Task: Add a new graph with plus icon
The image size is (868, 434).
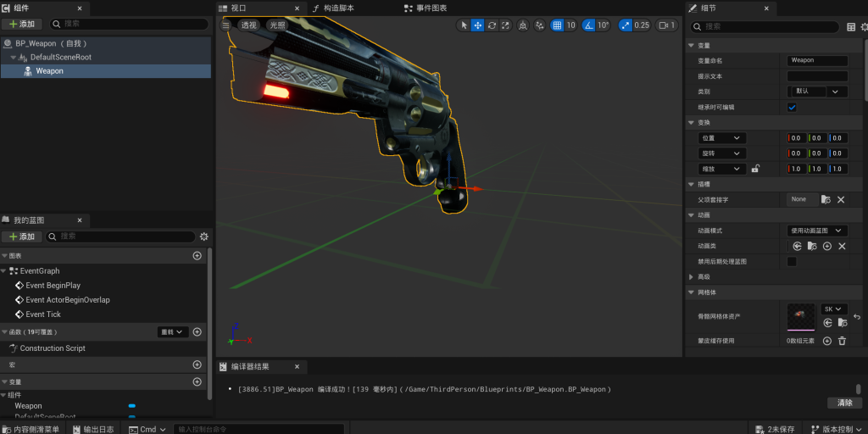Action: 197,256
